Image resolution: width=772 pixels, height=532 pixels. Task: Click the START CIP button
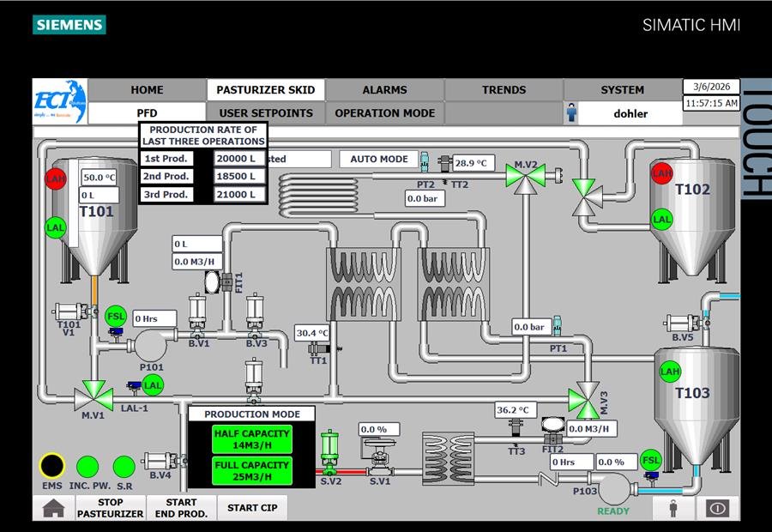coord(252,508)
